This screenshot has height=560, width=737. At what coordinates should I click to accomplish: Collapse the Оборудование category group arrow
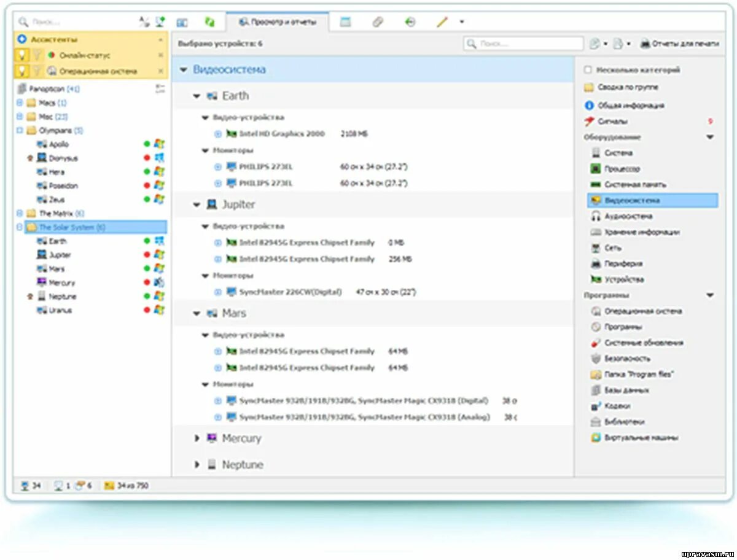click(x=711, y=138)
